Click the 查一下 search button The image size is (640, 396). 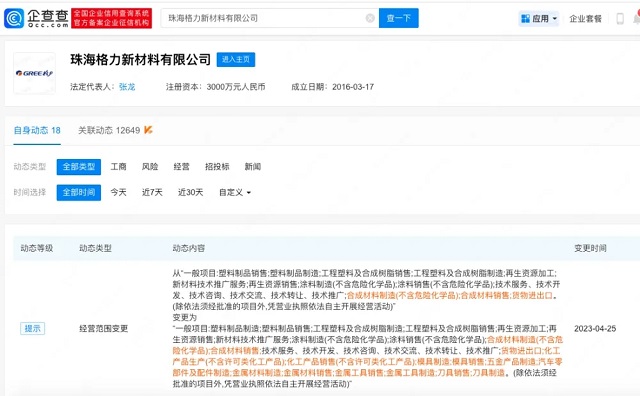(x=398, y=18)
